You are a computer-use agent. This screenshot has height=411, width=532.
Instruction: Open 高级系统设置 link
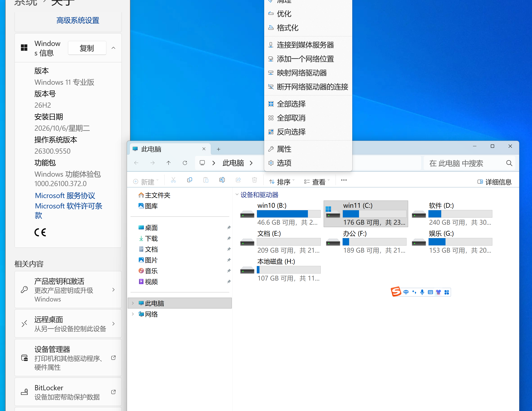coord(78,20)
